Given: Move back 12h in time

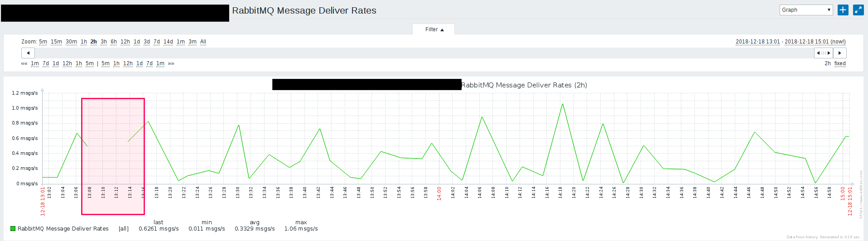Looking at the screenshot, I should [67, 63].
